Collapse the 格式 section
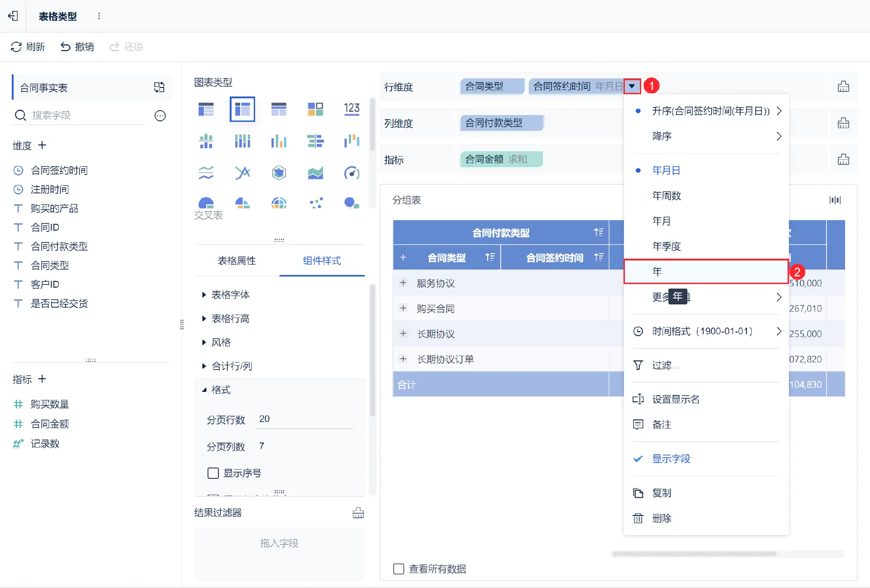870x588 pixels. tap(216, 390)
